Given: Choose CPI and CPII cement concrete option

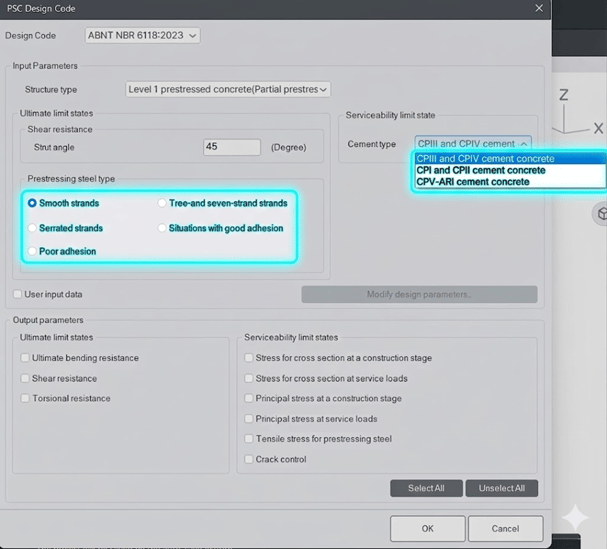Looking at the screenshot, I should pyautogui.click(x=481, y=170).
